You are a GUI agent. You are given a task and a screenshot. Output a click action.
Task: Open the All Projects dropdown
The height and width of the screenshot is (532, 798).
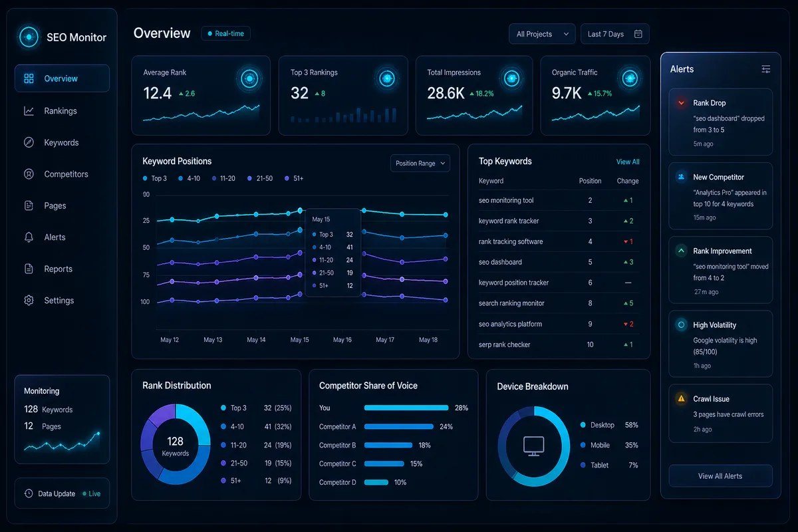point(542,34)
